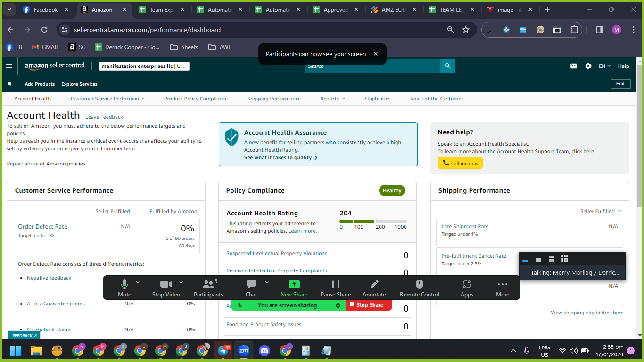Screen dimensions: 644x362
Task: Open Remote Control in Zoom toolbar
Action: point(420,288)
